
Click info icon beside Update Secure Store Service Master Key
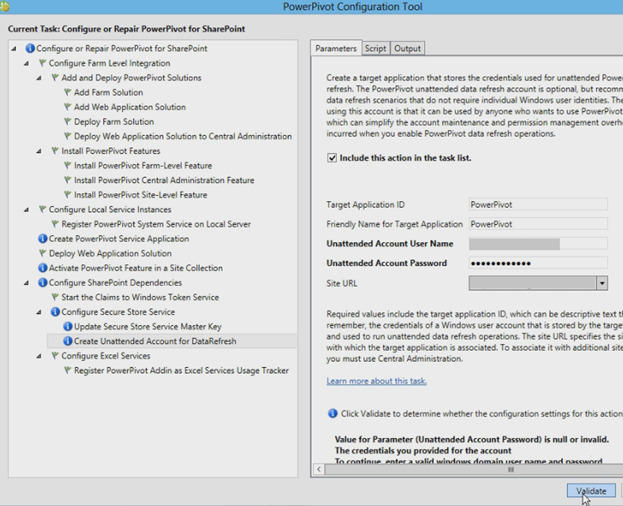tap(68, 326)
